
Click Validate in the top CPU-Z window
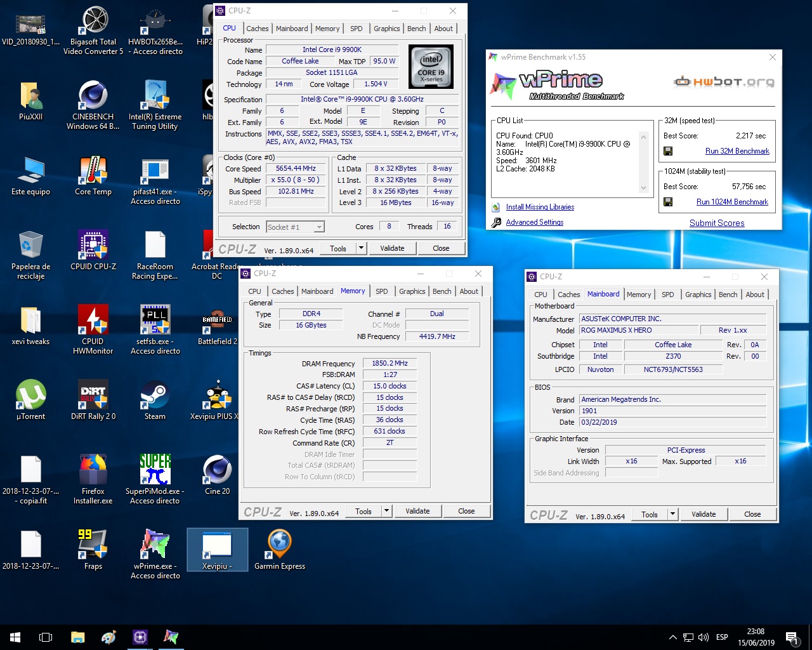coord(392,248)
